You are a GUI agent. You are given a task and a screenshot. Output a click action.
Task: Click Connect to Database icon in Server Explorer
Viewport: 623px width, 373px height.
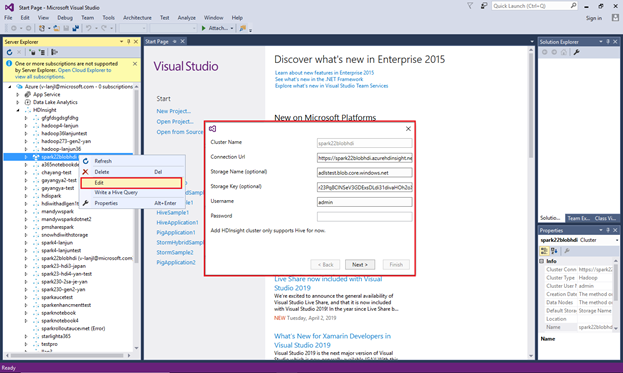33,52
